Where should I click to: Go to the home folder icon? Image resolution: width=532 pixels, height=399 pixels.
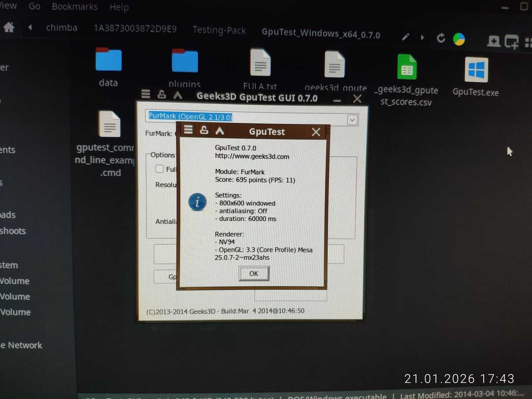9,27
